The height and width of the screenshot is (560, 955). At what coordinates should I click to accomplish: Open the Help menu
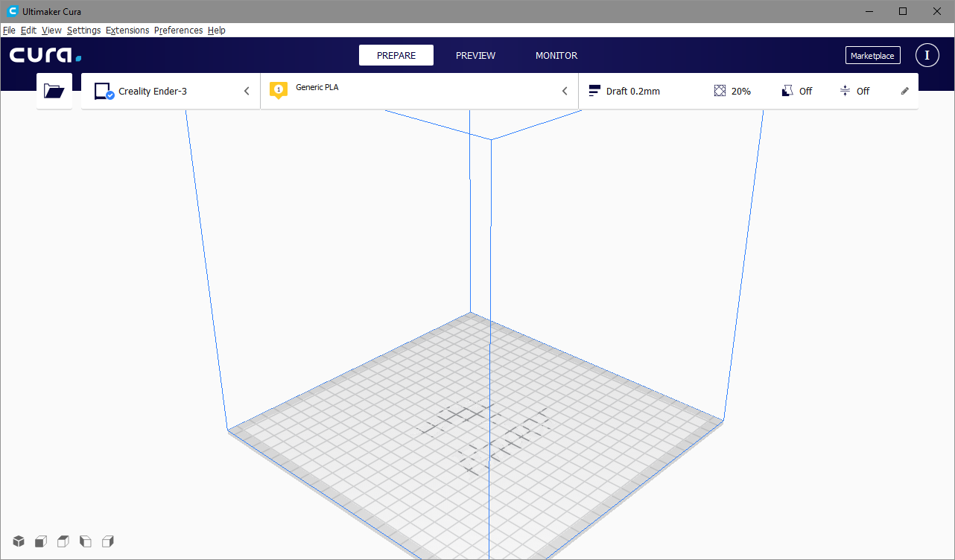point(217,31)
